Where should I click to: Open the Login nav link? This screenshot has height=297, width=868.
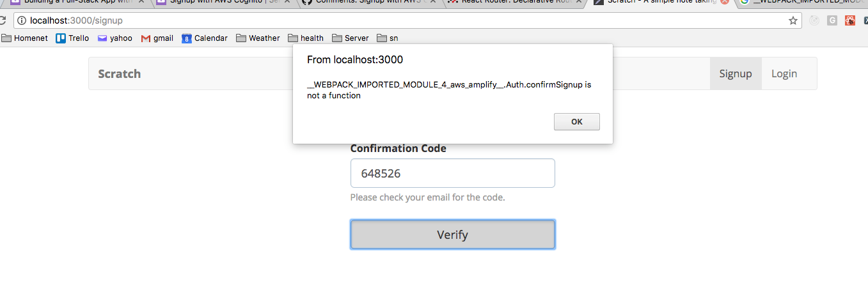(784, 73)
